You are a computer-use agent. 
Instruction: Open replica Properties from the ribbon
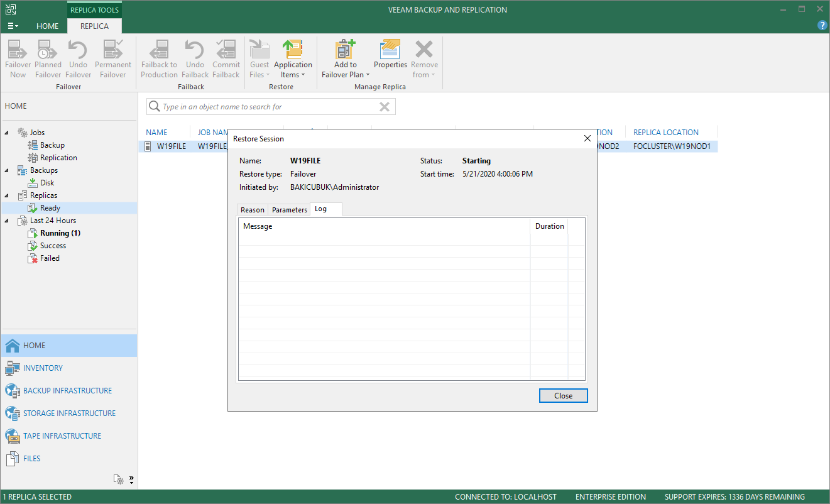pyautogui.click(x=390, y=54)
